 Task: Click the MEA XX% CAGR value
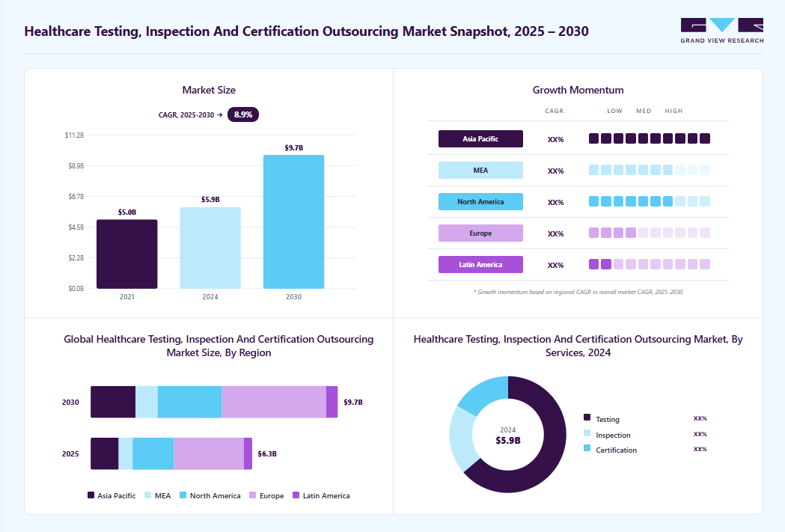(x=556, y=171)
